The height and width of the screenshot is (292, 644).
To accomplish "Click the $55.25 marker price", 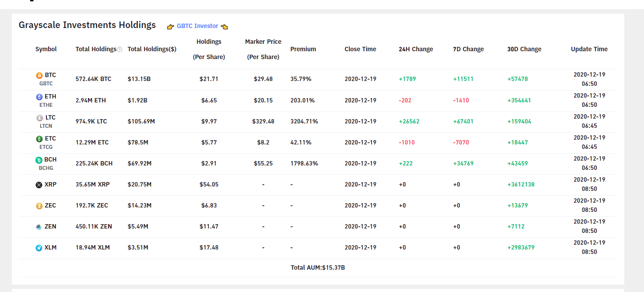I will tap(263, 163).
